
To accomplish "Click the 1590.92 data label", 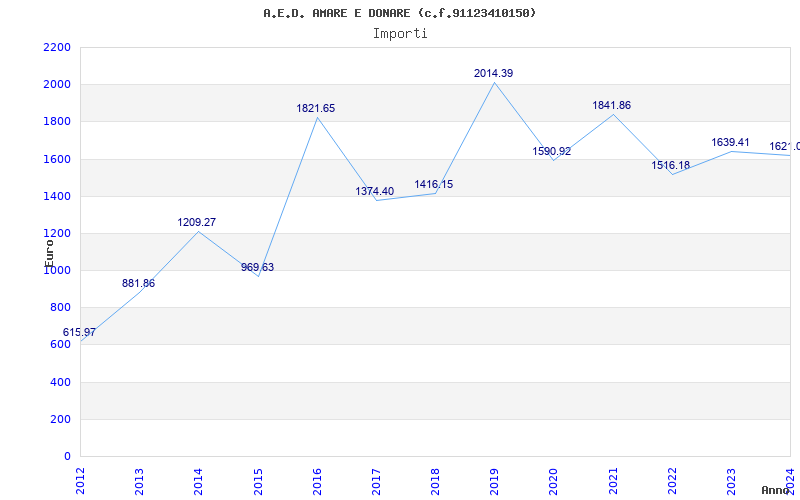I will click(552, 152).
